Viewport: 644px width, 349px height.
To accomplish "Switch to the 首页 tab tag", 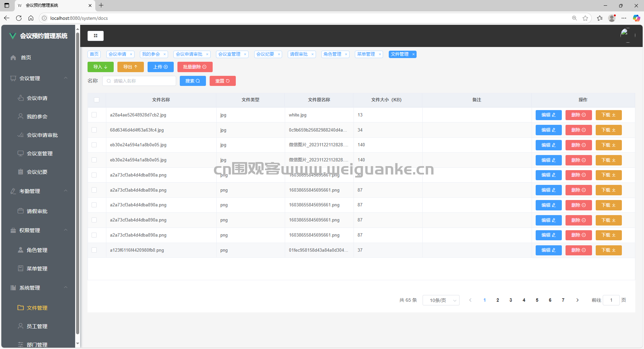I will click(94, 54).
